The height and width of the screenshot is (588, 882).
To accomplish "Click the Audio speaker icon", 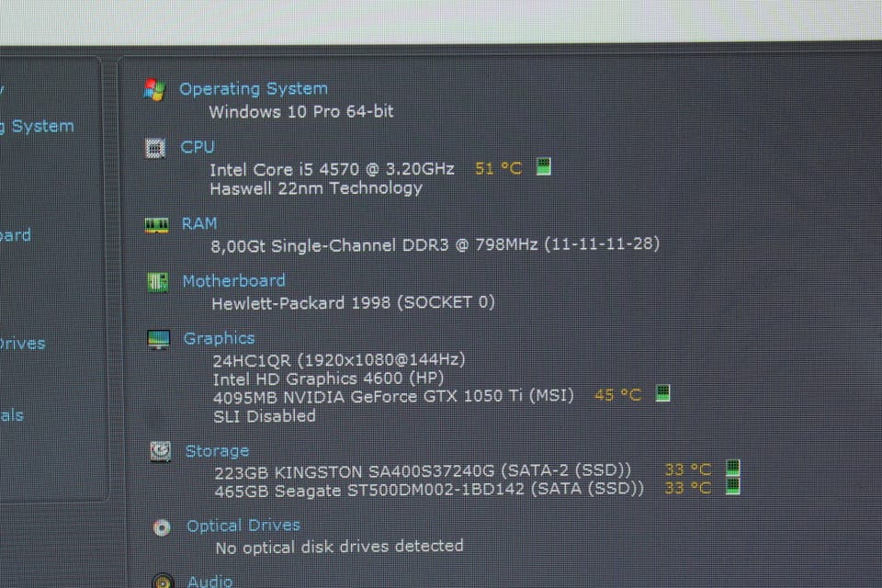I will [x=163, y=581].
